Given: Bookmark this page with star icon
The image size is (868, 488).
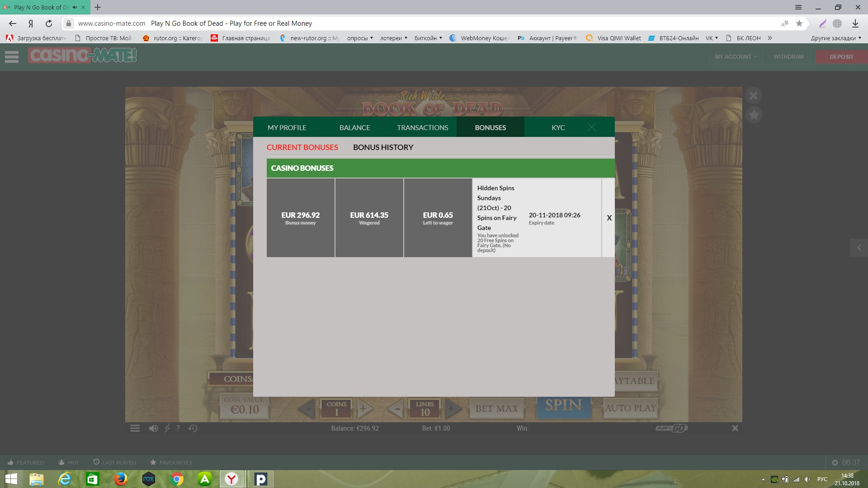Looking at the screenshot, I should pos(799,23).
